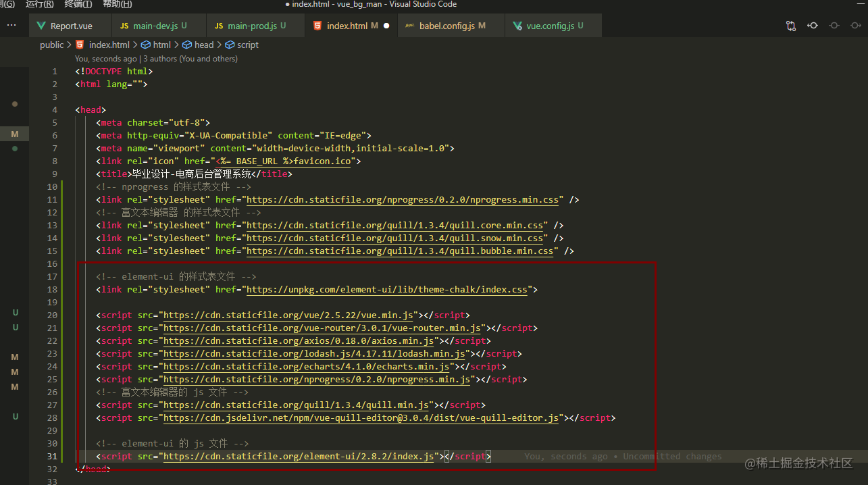Open the 帮助(H) Help menu
This screenshot has width=868, height=485.
click(x=118, y=4)
